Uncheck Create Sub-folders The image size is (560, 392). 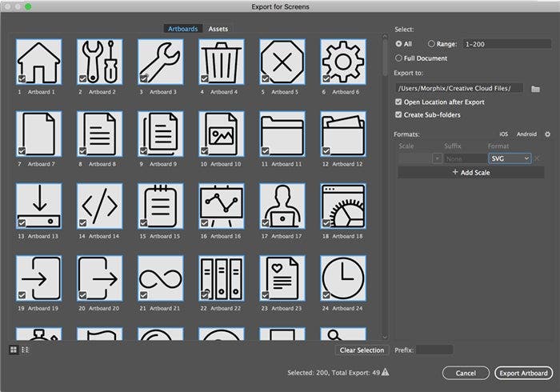tap(399, 115)
